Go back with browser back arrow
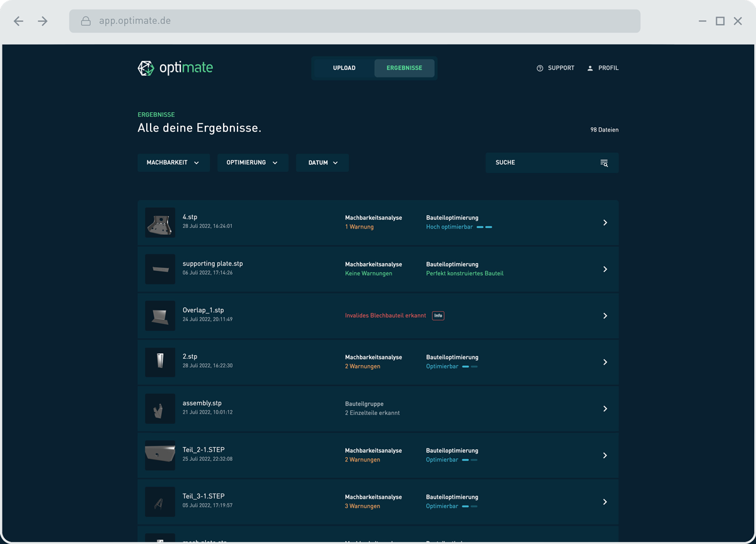 [18, 21]
